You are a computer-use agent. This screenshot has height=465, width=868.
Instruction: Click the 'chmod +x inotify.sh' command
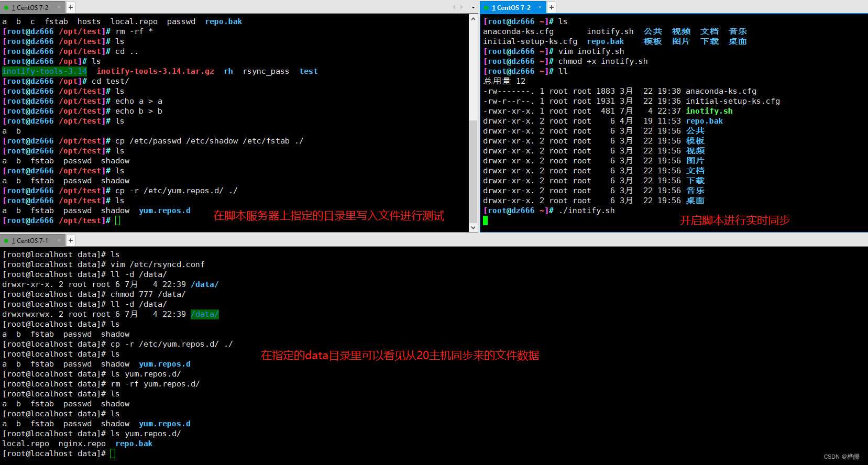point(603,61)
